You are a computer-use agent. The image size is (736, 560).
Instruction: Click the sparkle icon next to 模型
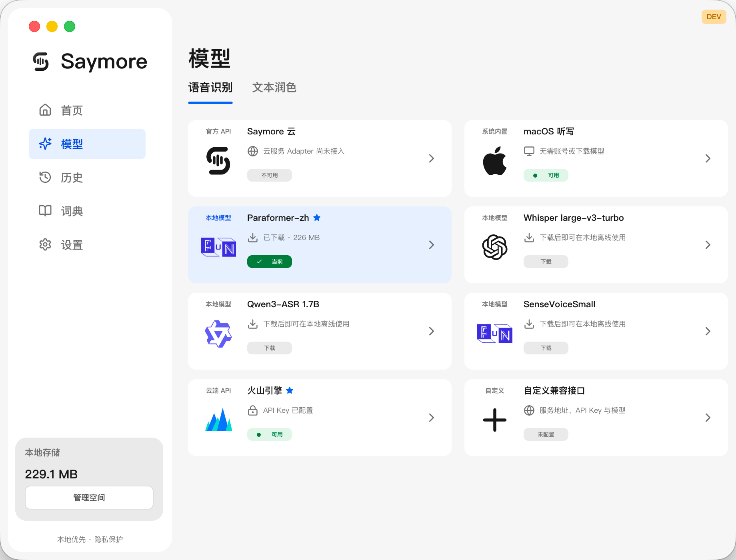pos(45,144)
